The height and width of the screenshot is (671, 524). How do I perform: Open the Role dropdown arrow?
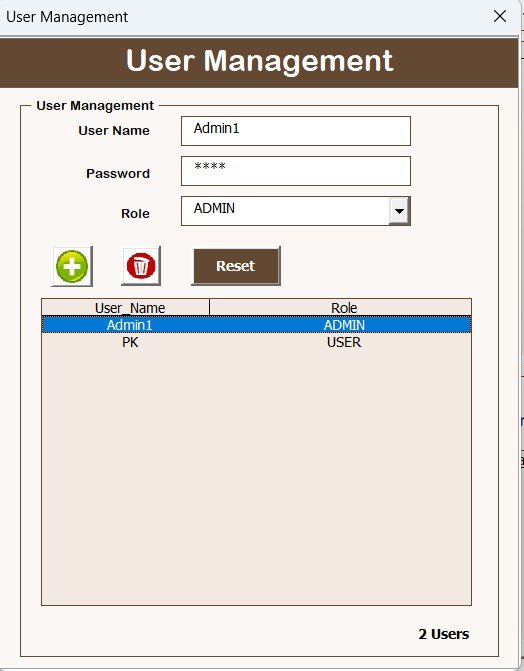pyautogui.click(x=399, y=211)
